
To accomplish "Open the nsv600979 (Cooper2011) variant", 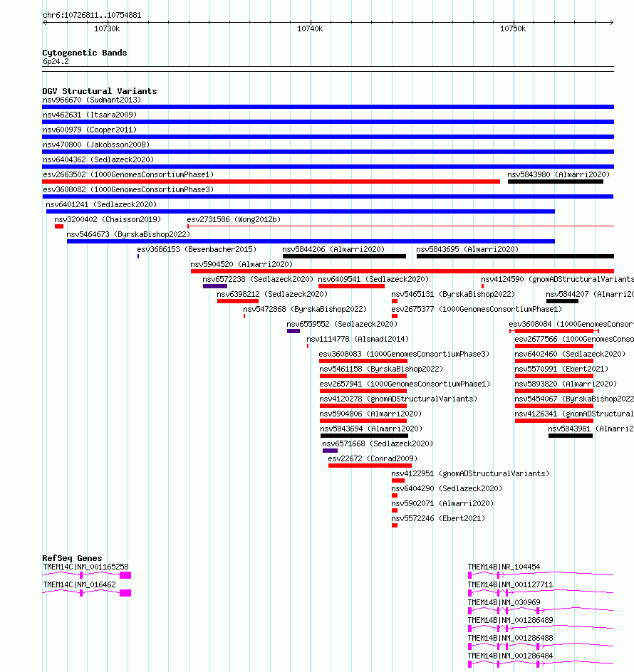I will 90,130.
